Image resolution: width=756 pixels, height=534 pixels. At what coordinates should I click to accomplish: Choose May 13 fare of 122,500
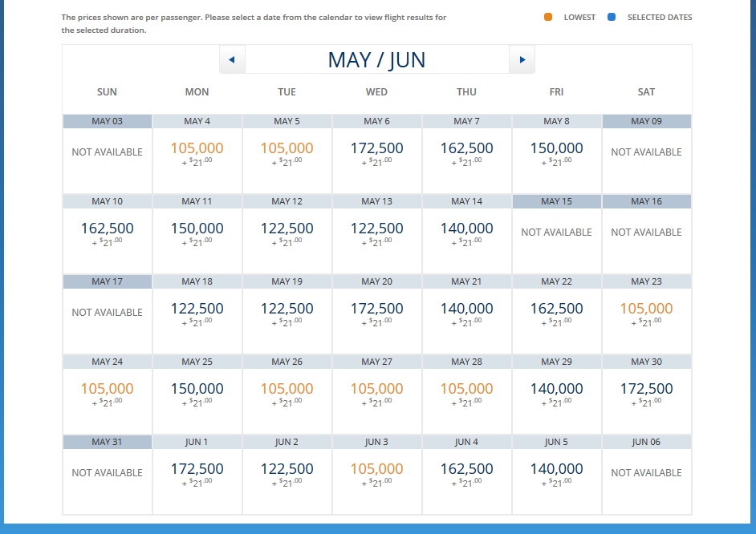point(376,233)
